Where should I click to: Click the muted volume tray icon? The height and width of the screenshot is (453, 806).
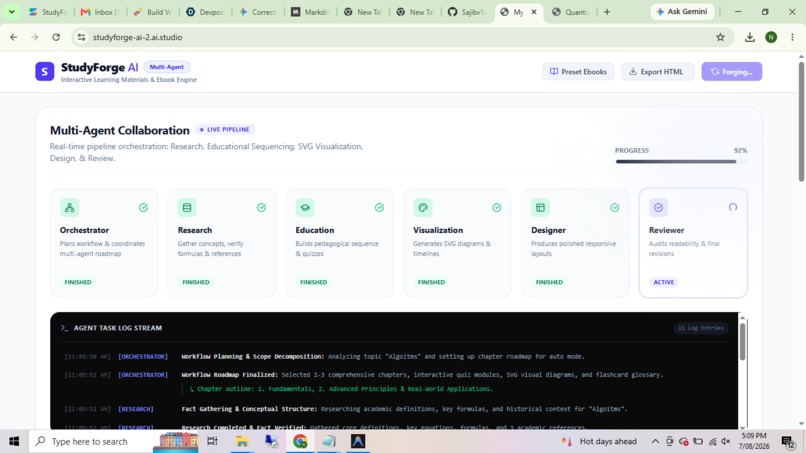[x=726, y=441]
